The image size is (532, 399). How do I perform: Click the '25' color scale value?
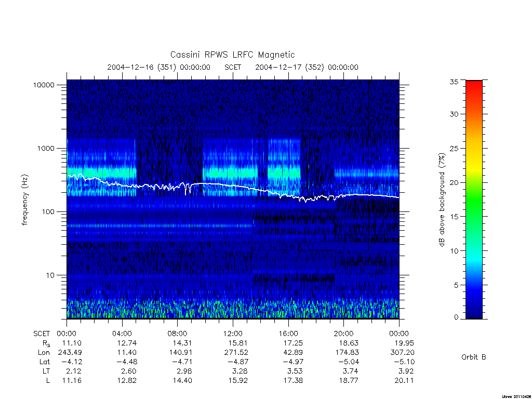[x=454, y=149]
